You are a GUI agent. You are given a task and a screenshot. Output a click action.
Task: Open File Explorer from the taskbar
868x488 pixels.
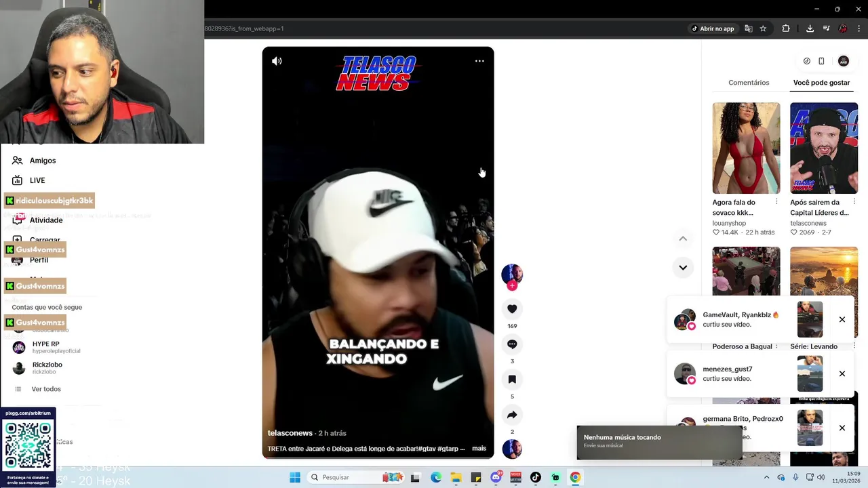(x=456, y=477)
